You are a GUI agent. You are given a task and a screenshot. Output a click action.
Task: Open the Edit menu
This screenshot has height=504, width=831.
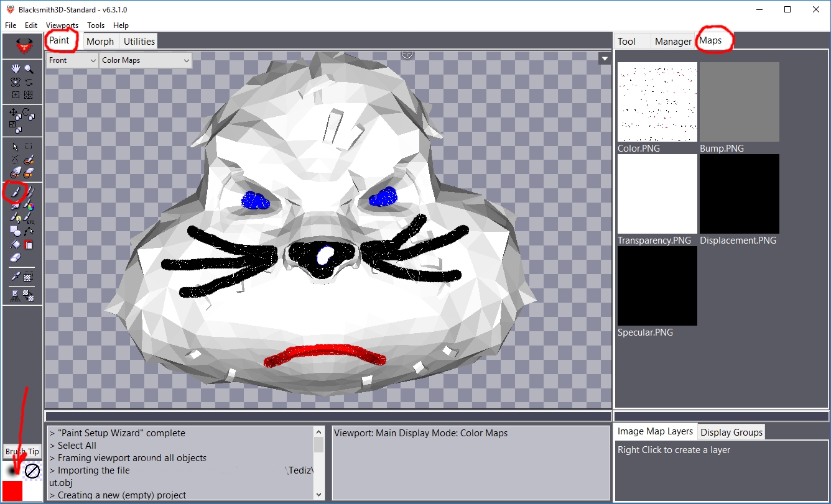(31, 25)
